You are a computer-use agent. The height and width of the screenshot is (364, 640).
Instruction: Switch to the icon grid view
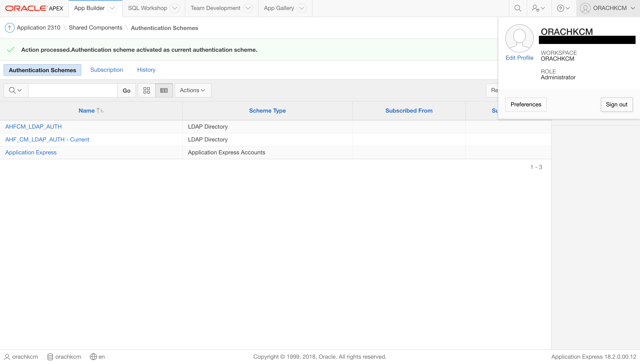pos(147,90)
